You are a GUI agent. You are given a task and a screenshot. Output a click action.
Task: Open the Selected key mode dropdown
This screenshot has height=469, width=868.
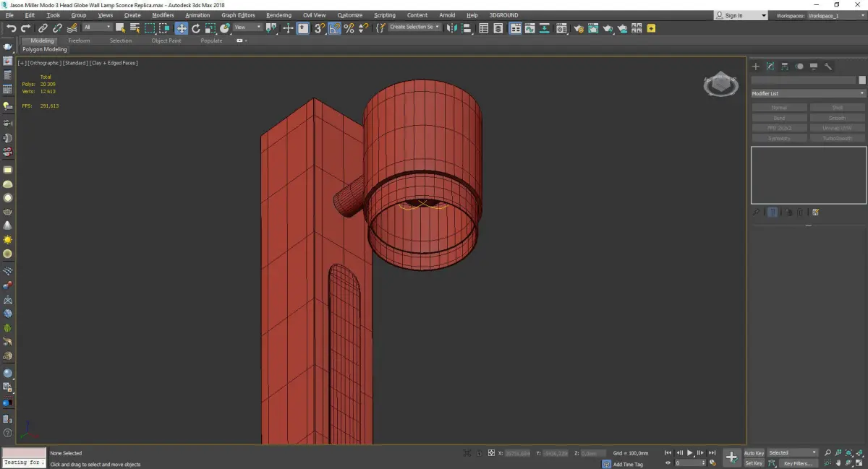click(x=792, y=452)
